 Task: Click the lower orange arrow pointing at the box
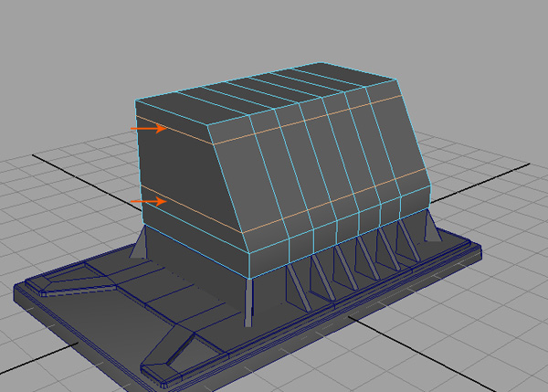click(149, 200)
